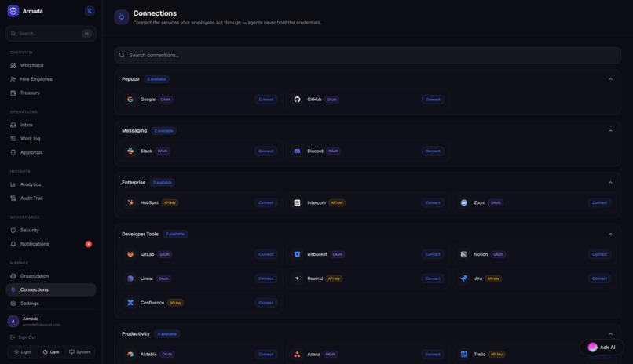Click the Connections plug header icon
633x364 pixels.
[x=121, y=17]
